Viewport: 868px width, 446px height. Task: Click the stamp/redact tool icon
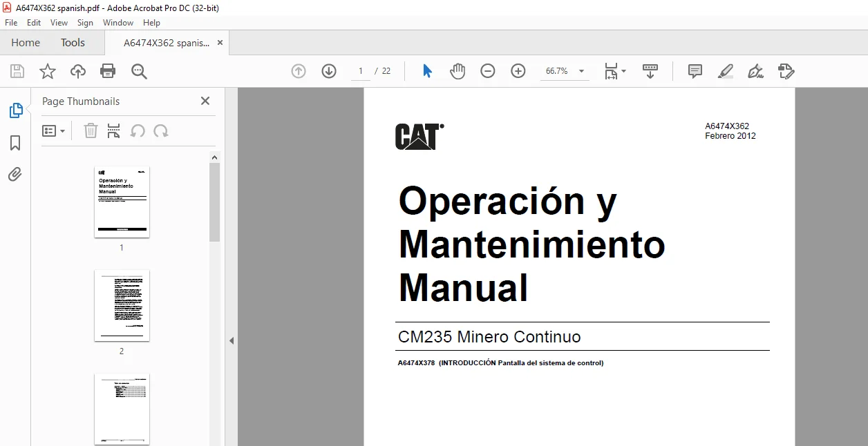(786, 71)
